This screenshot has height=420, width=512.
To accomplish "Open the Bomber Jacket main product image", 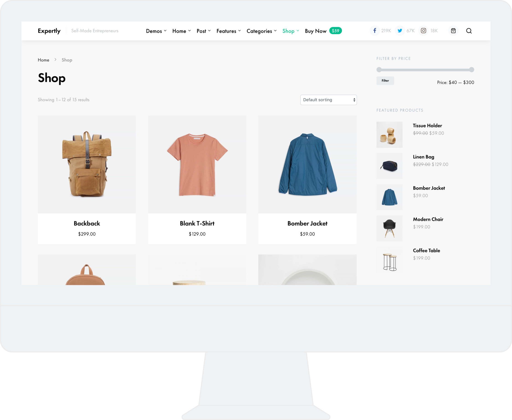I will pos(307,164).
